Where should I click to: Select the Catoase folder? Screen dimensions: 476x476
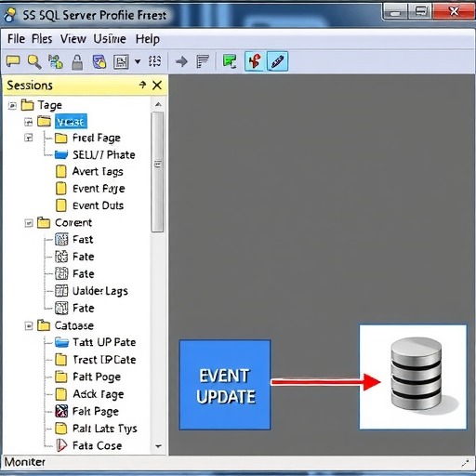tap(74, 325)
